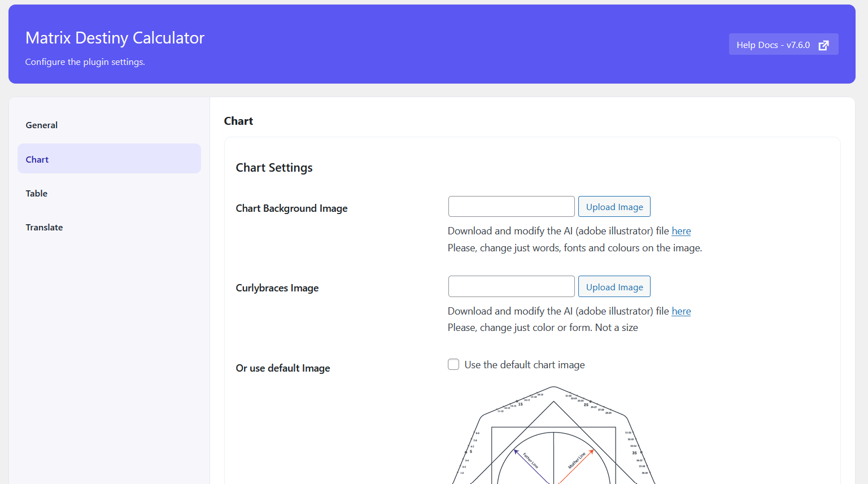The image size is (868, 484).
Task: Click the default chart preview image
Action: coord(553,435)
